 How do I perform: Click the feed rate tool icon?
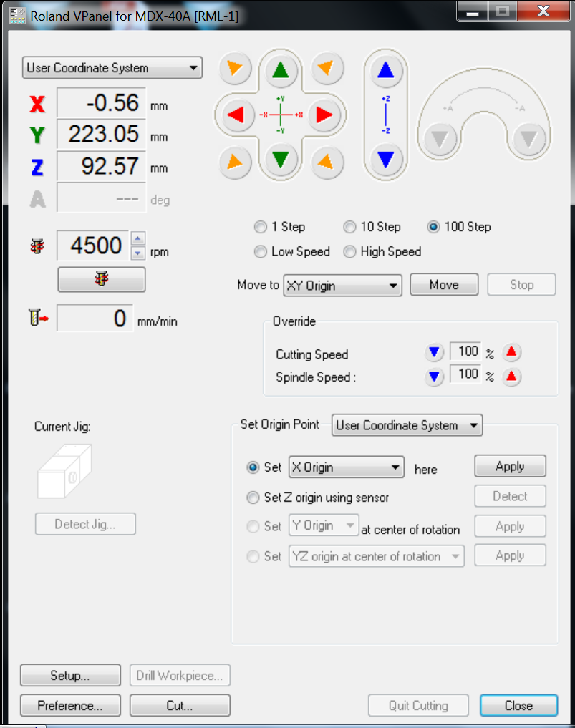(39, 318)
